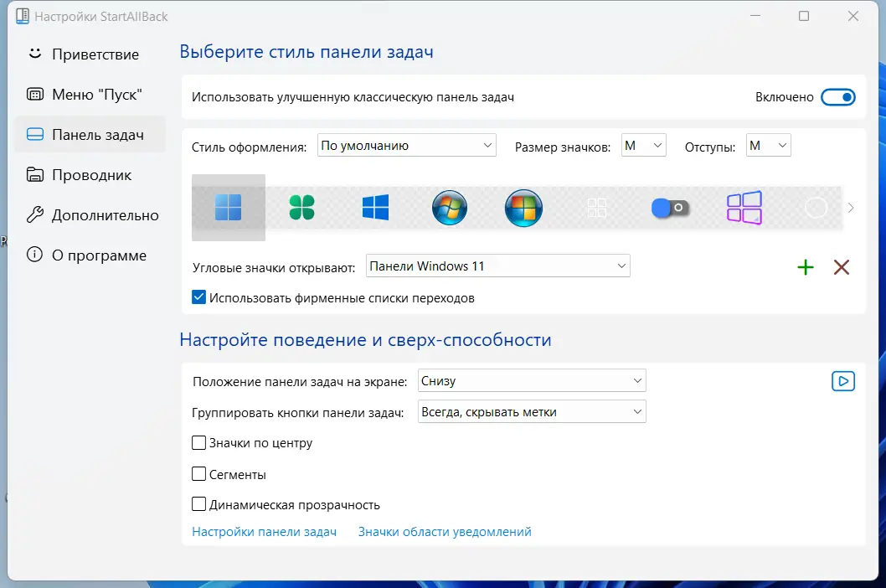Select the purple outlined start orb style
The image size is (886, 588).
click(x=744, y=208)
